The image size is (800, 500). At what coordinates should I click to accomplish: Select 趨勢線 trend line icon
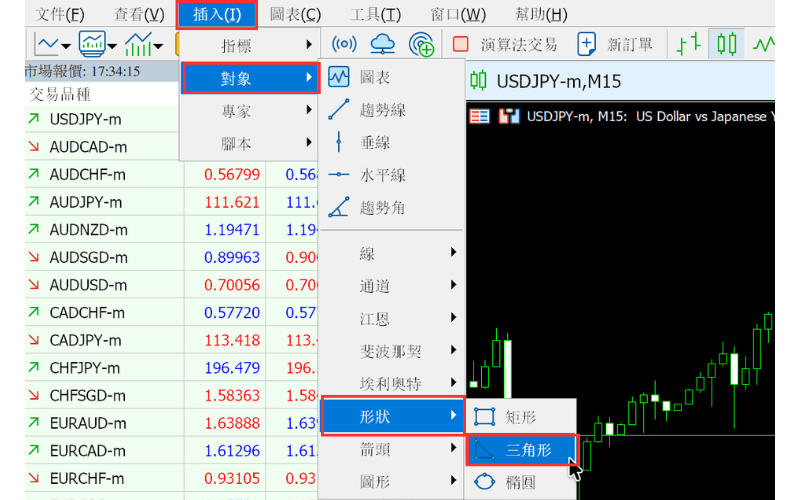click(x=339, y=110)
